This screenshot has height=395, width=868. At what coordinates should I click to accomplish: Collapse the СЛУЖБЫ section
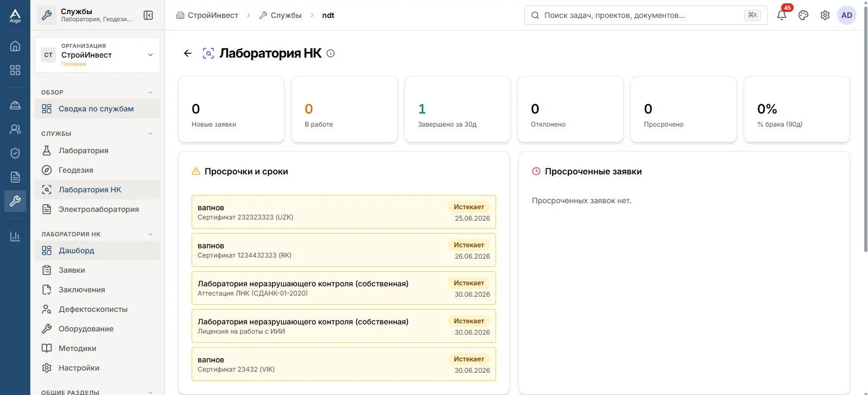(x=98, y=134)
